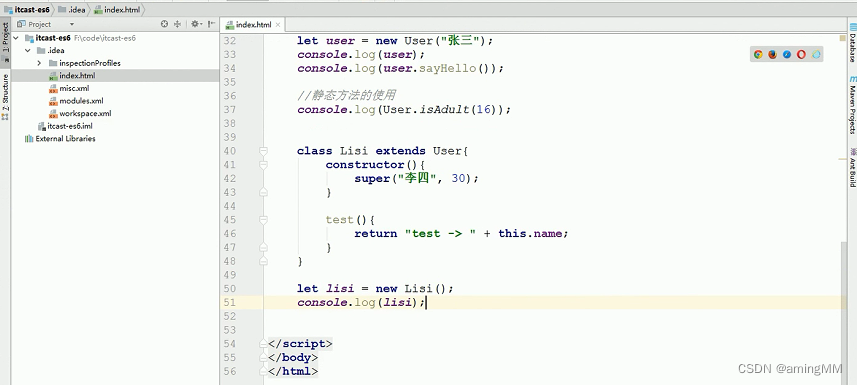Collapse the Lisi class fold marker on line 40
Viewport: 857px width, 385px height.
pos(263,151)
